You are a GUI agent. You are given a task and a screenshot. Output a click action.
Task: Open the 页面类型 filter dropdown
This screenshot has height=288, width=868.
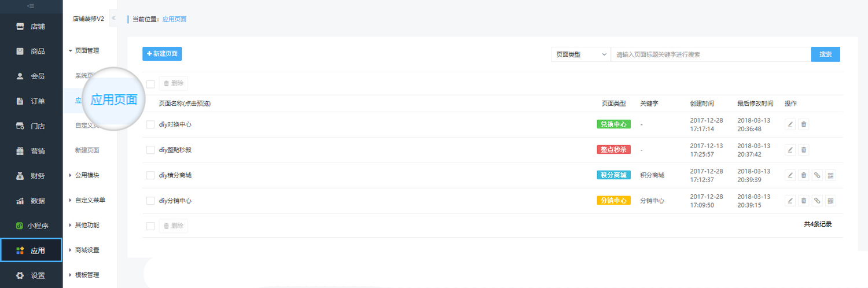580,54
